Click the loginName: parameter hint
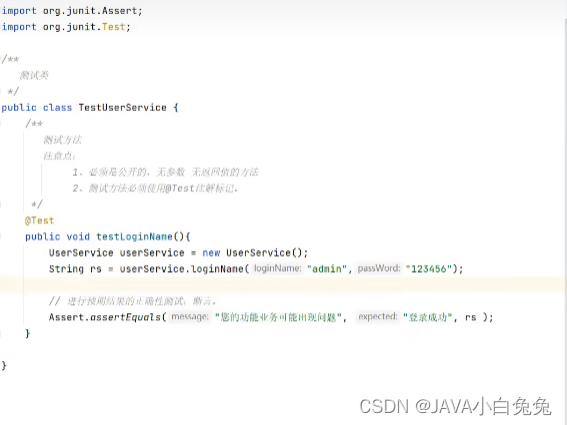 click(277, 268)
